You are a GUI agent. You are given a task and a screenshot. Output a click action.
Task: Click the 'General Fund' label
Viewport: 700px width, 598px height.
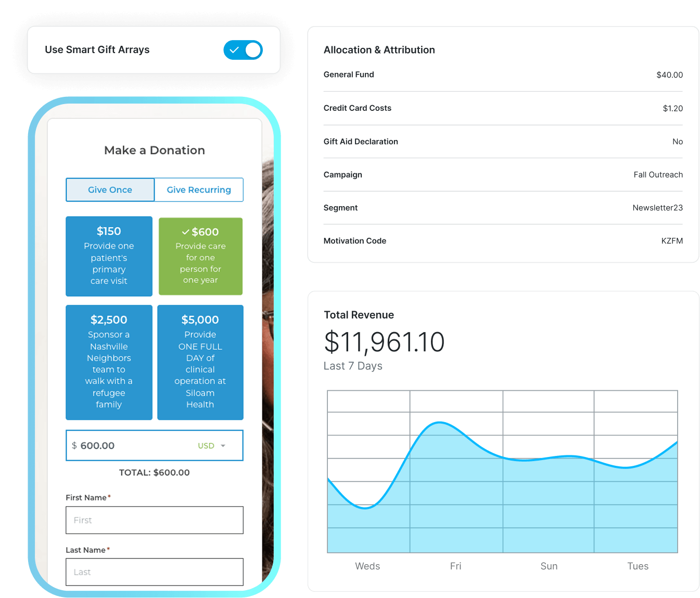(x=349, y=74)
